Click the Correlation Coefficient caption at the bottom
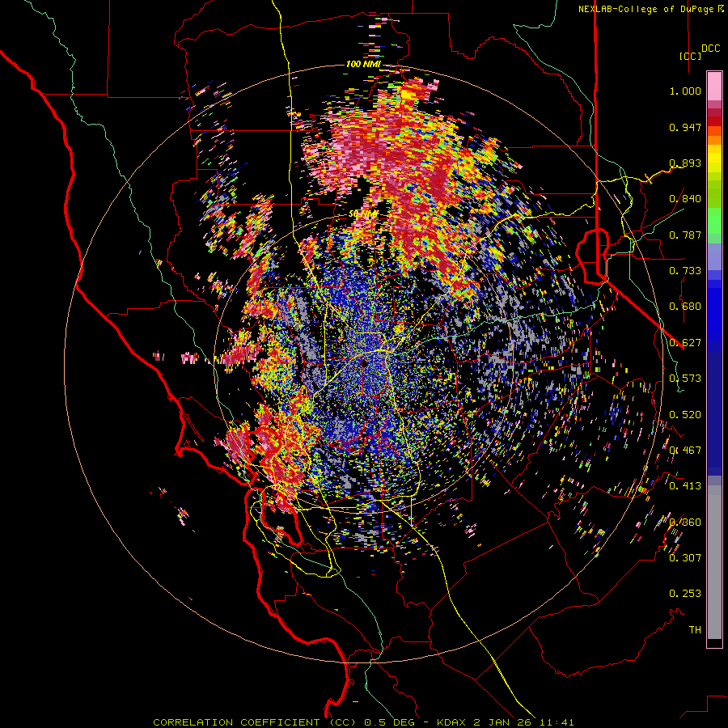Viewport: 728px width, 728px height. tap(363, 722)
